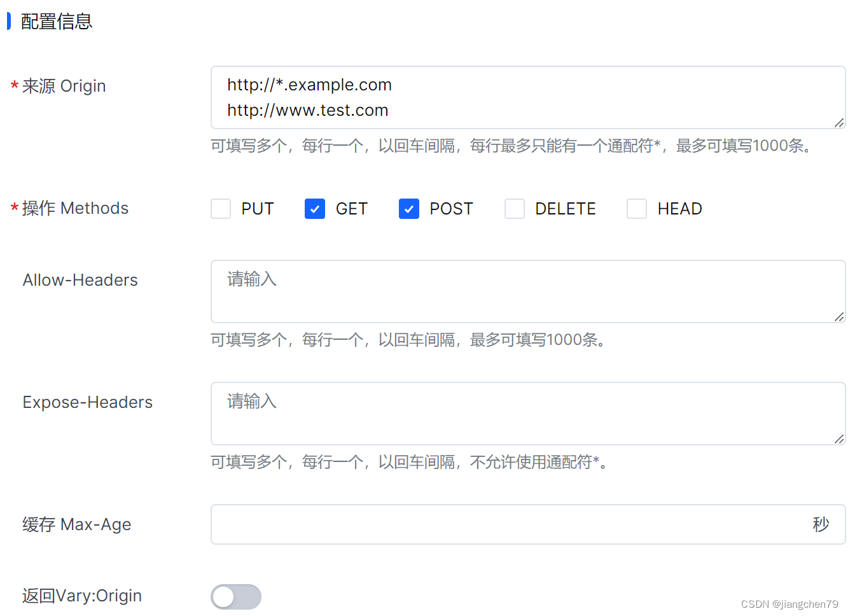Click the blue bar beside 配置信息
Image resolution: width=848 pixels, height=616 pixels.
pyautogui.click(x=9, y=21)
